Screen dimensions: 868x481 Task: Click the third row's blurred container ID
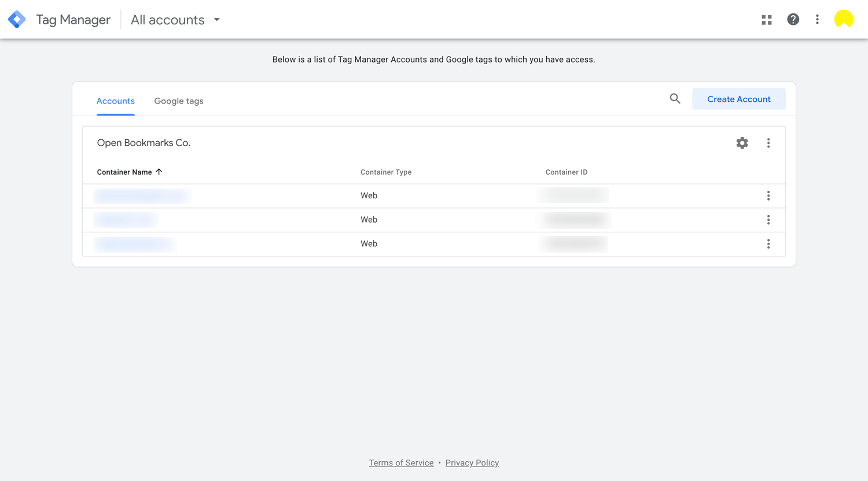tap(573, 244)
